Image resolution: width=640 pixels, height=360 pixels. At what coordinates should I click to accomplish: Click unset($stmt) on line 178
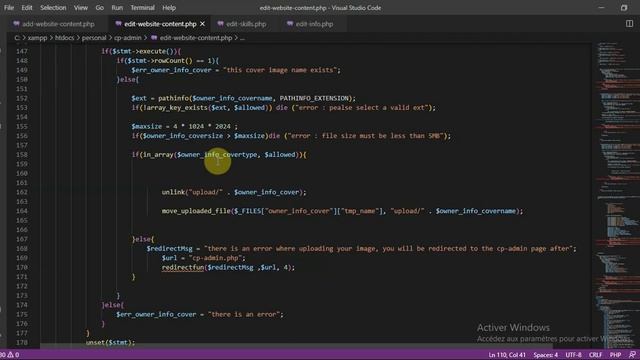(109, 342)
